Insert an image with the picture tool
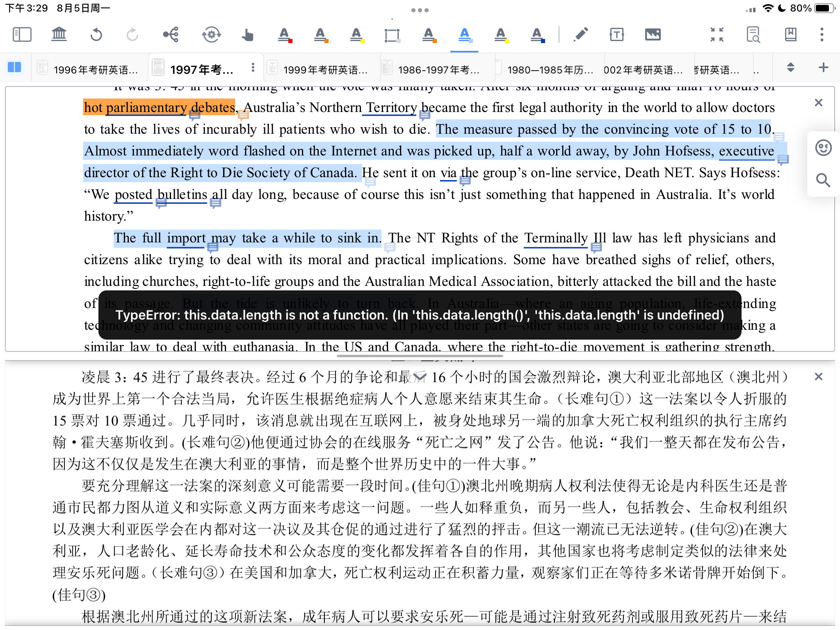This screenshot has width=840, height=630. [653, 35]
